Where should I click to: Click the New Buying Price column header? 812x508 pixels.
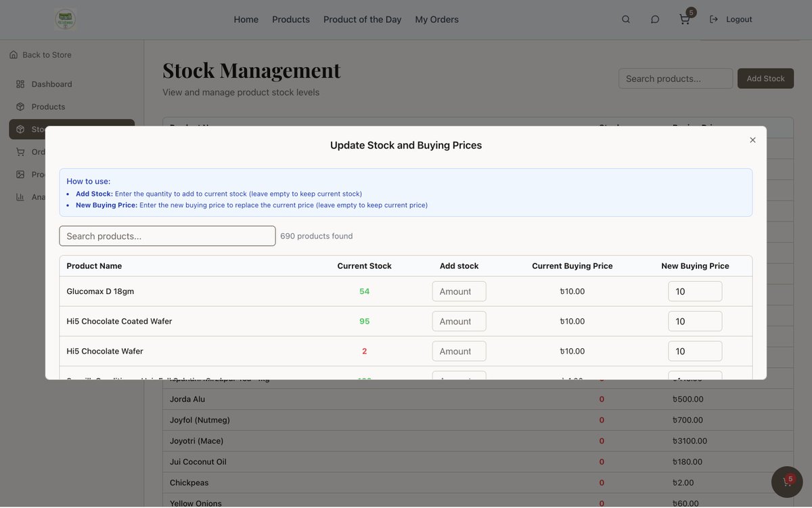pyautogui.click(x=695, y=266)
